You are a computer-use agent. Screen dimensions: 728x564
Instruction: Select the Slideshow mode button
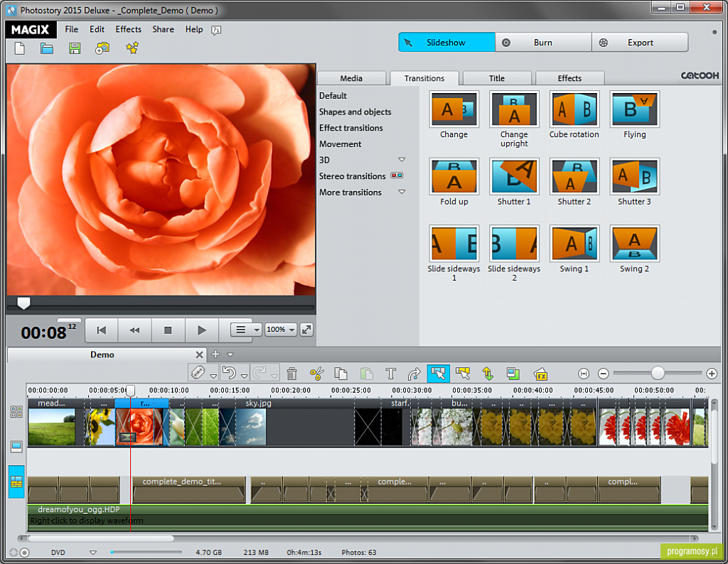click(x=446, y=42)
